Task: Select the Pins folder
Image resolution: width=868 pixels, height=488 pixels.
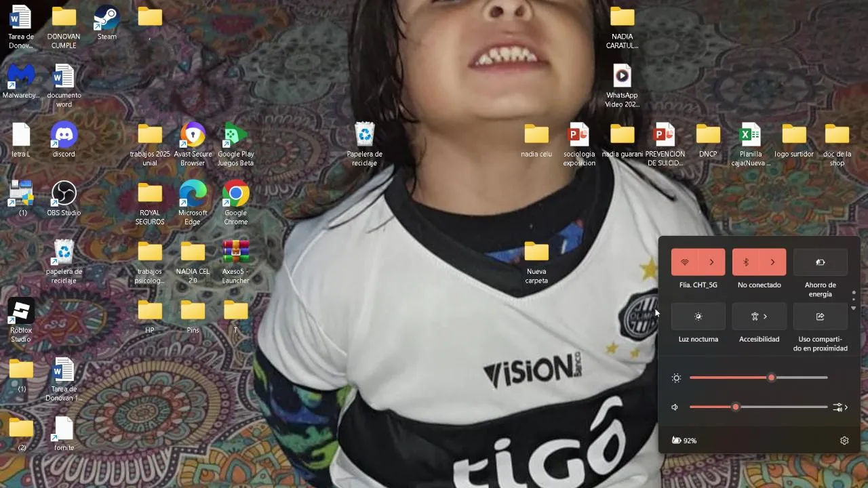Action: (193, 317)
